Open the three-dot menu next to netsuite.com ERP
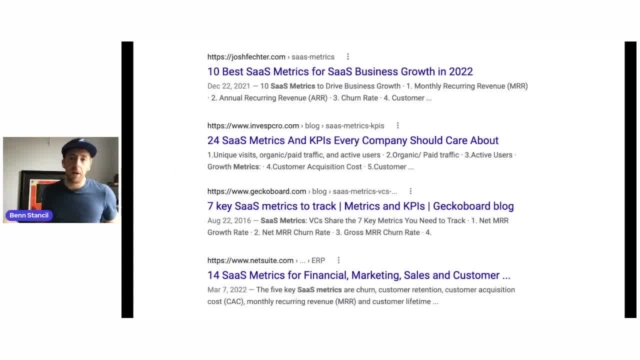Viewport: 640px width, 360px height. click(x=338, y=260)
